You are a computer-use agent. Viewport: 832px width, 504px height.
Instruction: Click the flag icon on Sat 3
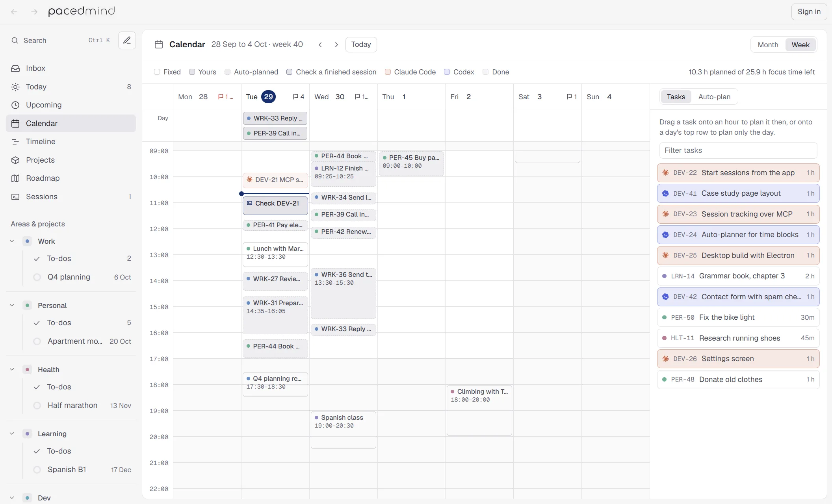569,97
